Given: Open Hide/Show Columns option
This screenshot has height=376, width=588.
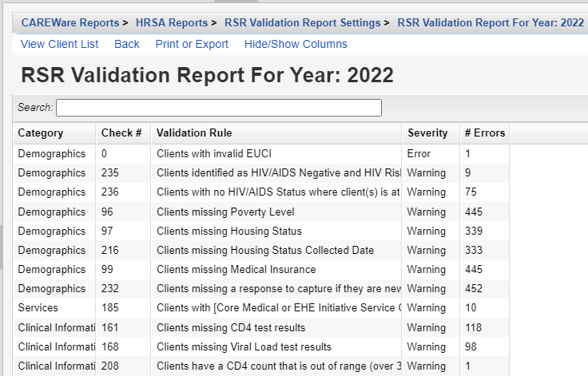Looking at the screenshot, I should 296,44.
